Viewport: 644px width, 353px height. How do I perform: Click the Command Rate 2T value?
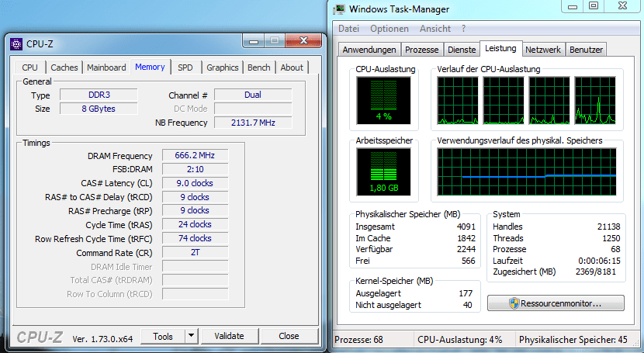pos(195,252)
